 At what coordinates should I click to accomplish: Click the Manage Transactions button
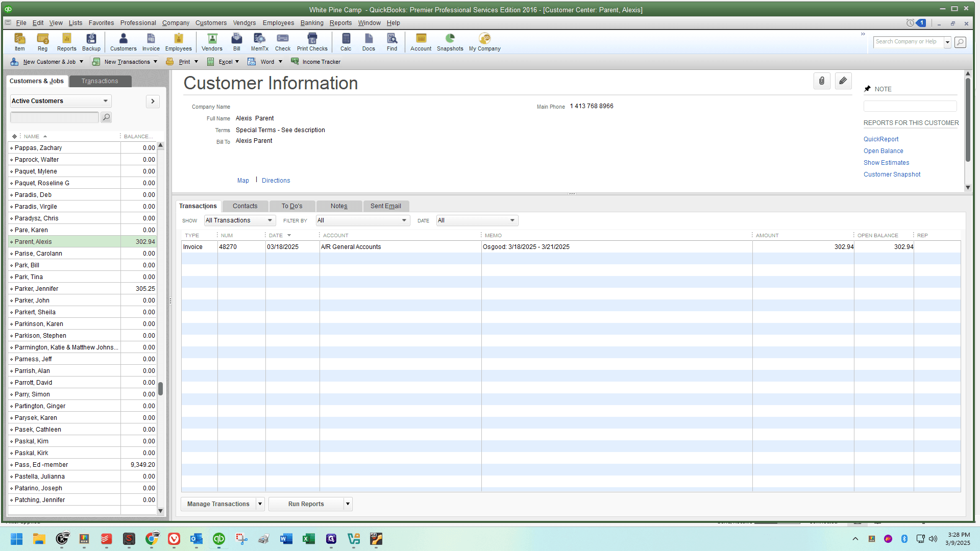(218, 504)
